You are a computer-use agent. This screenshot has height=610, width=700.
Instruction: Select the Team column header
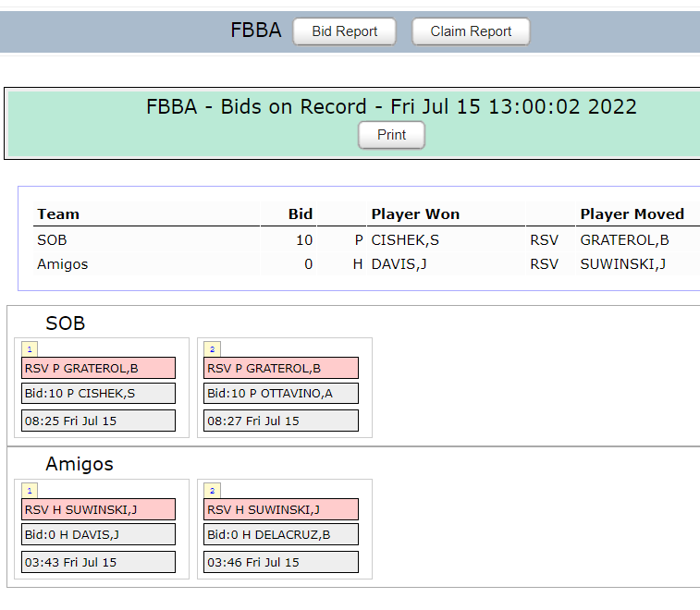pos(58,213)
